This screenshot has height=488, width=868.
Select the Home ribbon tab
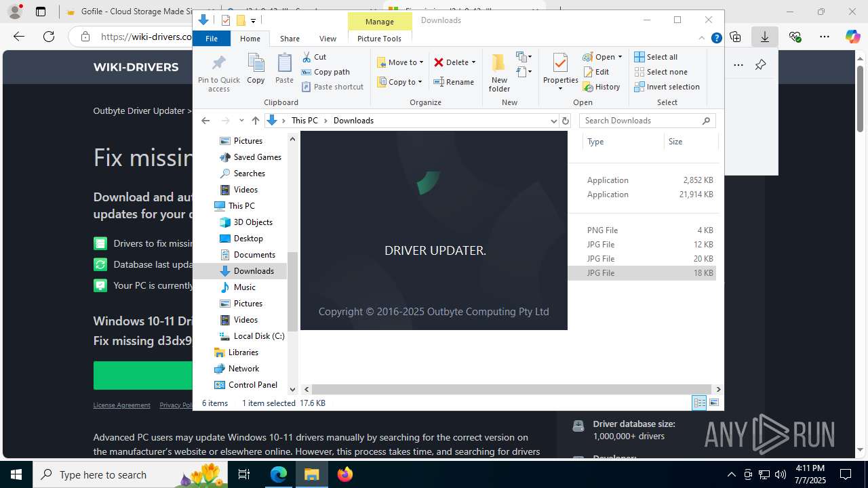(250, 39)
